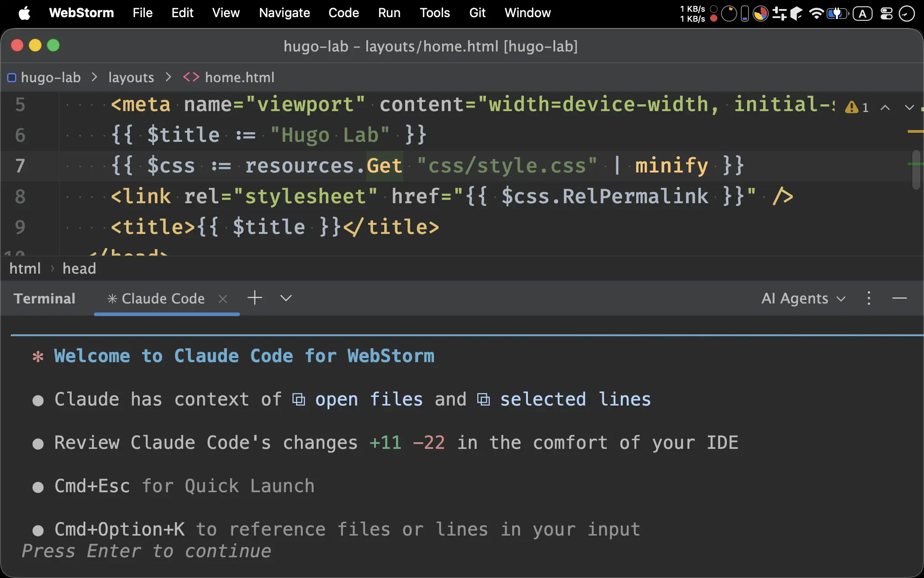The image size is (924, 578).
Task: Open macOS Control Center
Action: click(887, 14)
